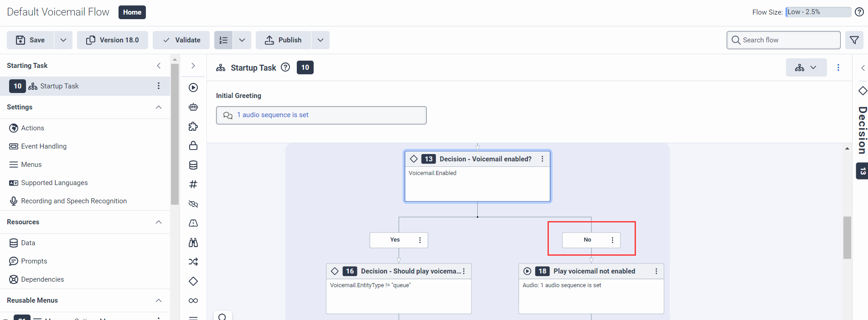Select the bot robot toolbox icon
The height and width of the screenshot is (320, 868).
[x=193, y=107]
